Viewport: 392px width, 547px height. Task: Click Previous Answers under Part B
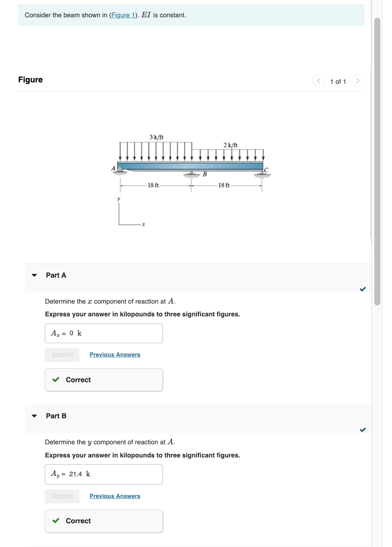pyautogui.click(x=115, y=496)
